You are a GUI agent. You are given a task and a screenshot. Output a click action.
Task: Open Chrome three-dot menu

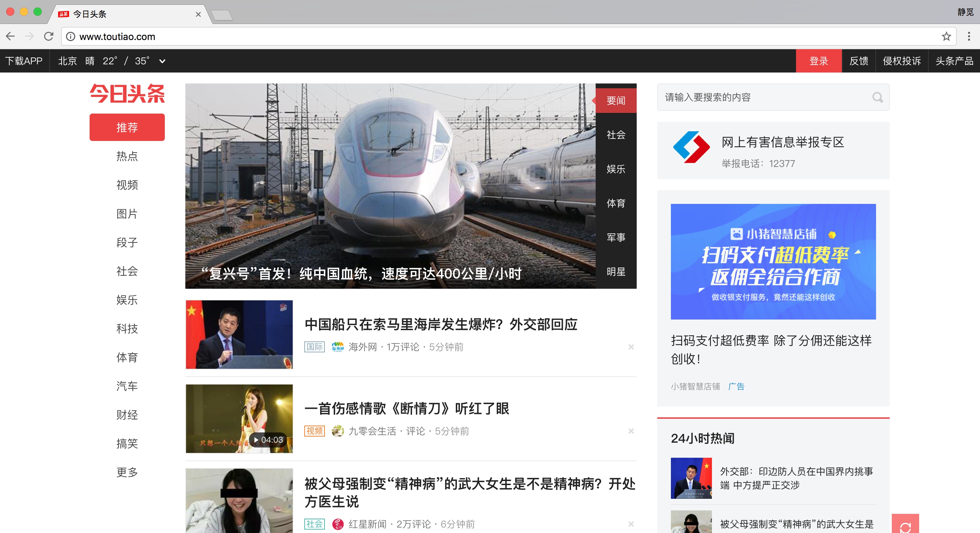click(969, 37)
